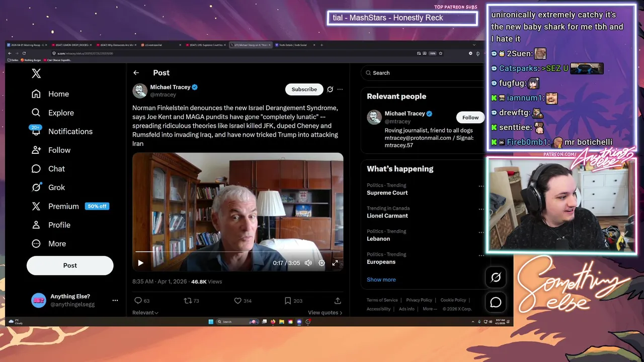Viewport: 644px width, 362px height.
Task: Expand video to fullscreen
Action: [x=335, y=263]
